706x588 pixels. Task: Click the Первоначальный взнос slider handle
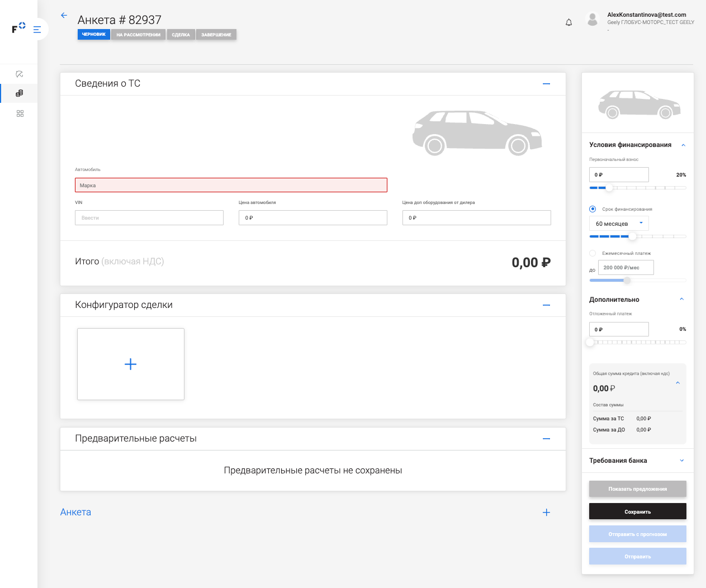[x=609, y=188]
